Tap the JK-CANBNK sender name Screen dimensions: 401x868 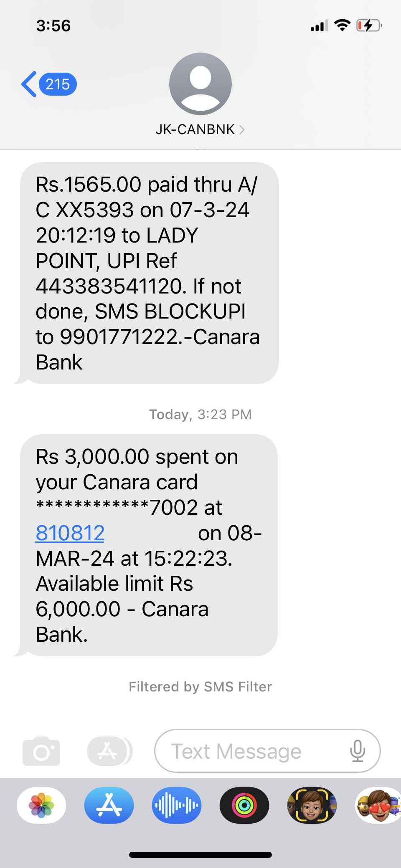(195, 130)
